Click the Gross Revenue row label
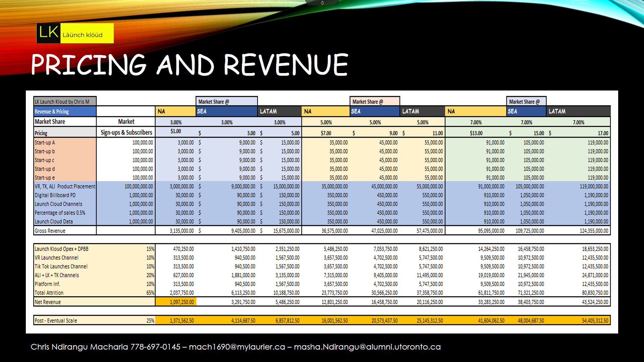 (x=50, y=231)
